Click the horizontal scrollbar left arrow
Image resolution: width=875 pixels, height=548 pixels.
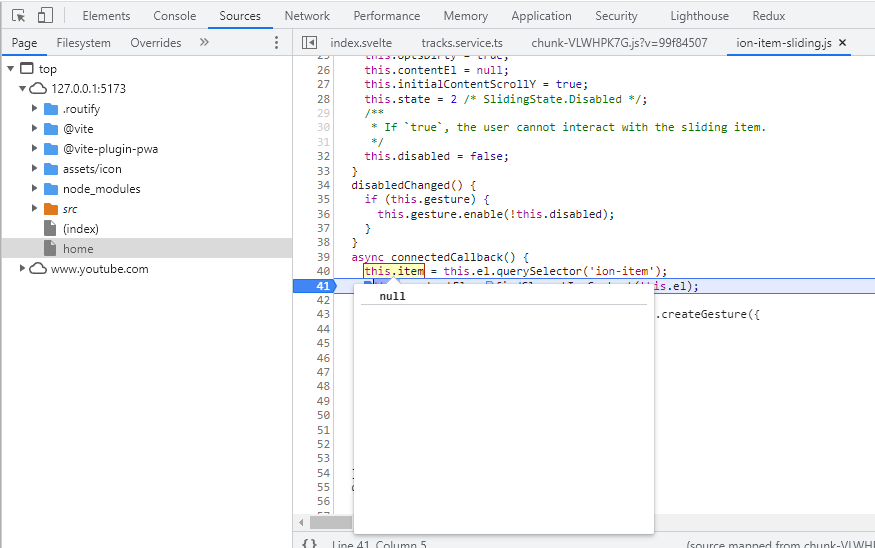[301, 523]
